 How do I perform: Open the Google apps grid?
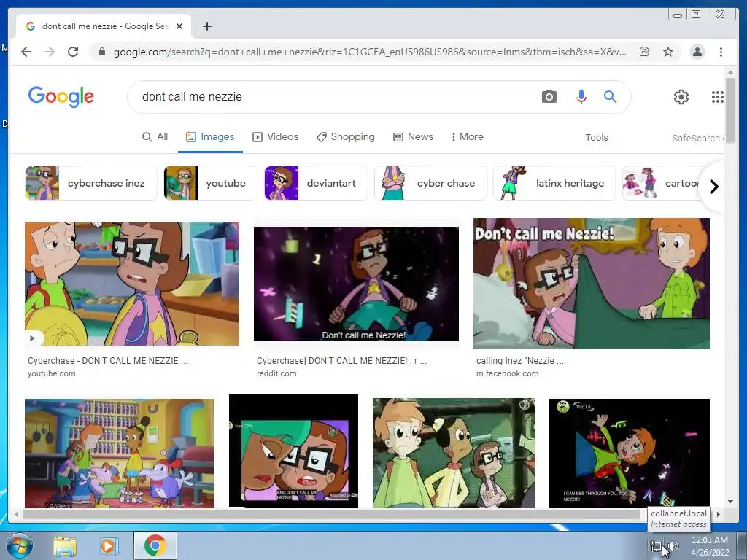(x=718, y=97)
